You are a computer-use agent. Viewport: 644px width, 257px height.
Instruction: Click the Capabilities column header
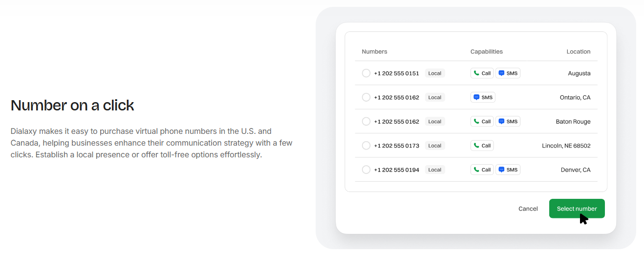click(x=486, y=51)
